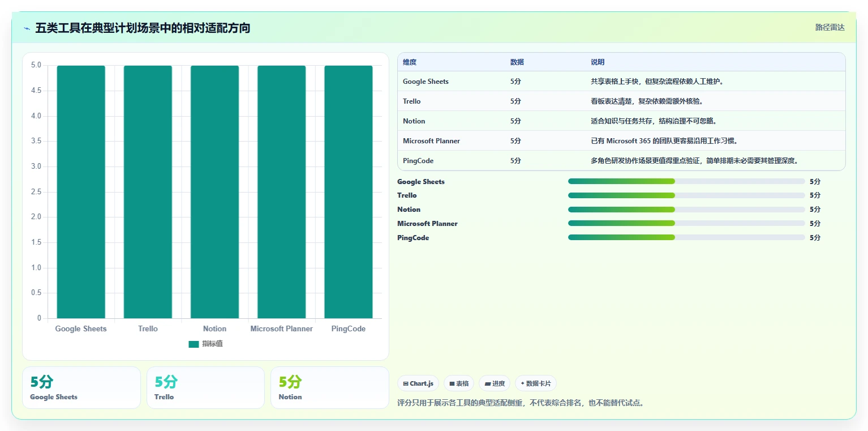The image size is (868, 431).
Task: Click the Notion bar in chart
Action: tap(214, 192)
